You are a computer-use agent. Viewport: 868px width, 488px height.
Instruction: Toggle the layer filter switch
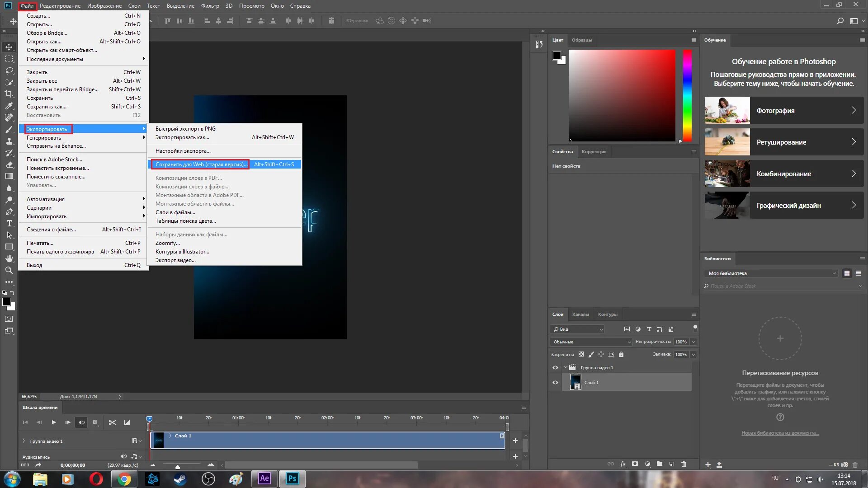(x=695, y=328)
